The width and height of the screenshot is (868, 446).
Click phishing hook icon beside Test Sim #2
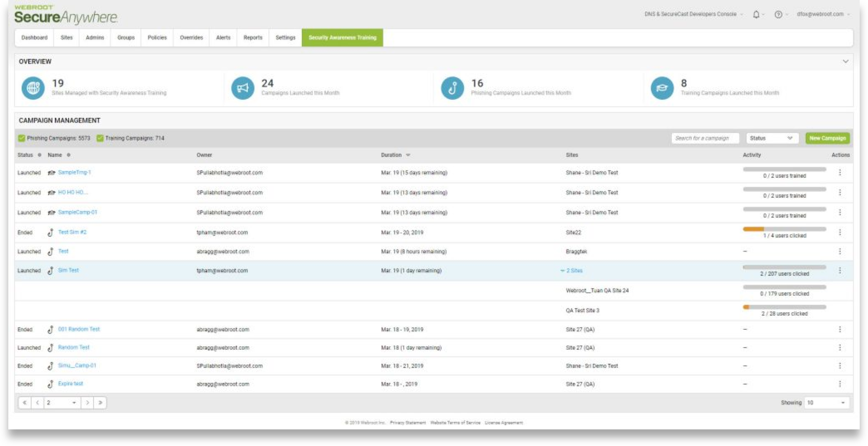50,233
